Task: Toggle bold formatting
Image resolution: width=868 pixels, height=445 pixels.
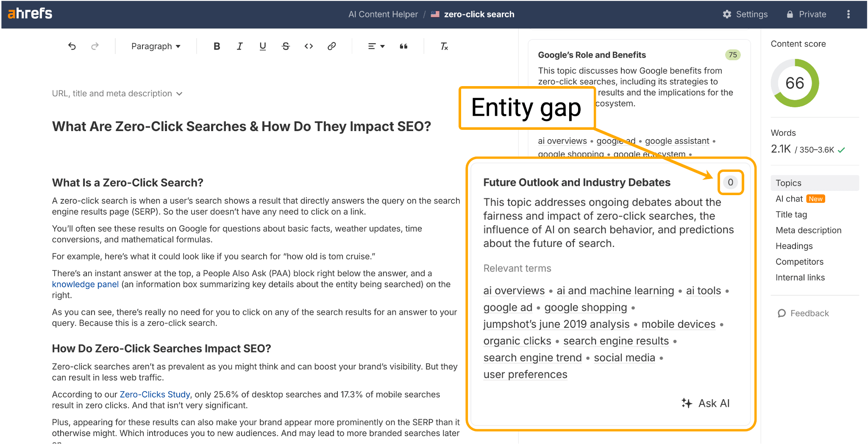Action: pos(217,46)
